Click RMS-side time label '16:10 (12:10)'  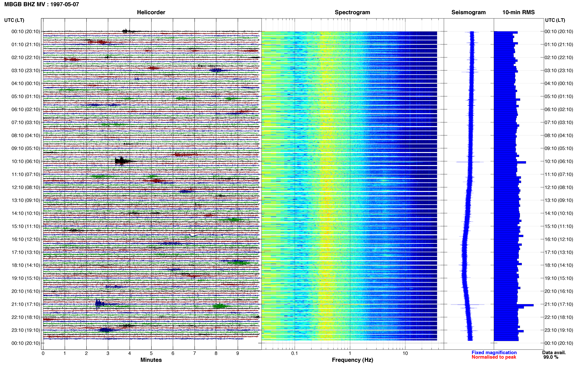559,239
